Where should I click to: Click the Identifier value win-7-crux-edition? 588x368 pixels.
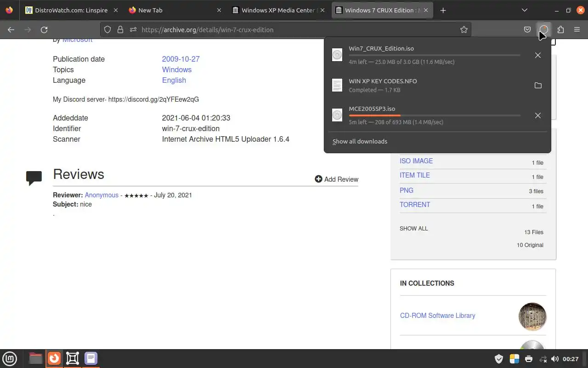pos(191,128)
